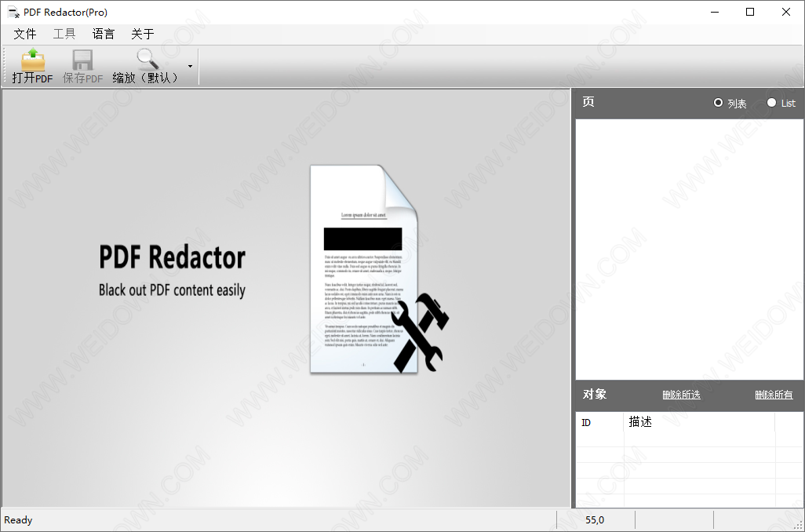The image size is (805, 532).
Task: Click the window resize grip in status bar
Action: pyautogui.click(x=798, y=525)
